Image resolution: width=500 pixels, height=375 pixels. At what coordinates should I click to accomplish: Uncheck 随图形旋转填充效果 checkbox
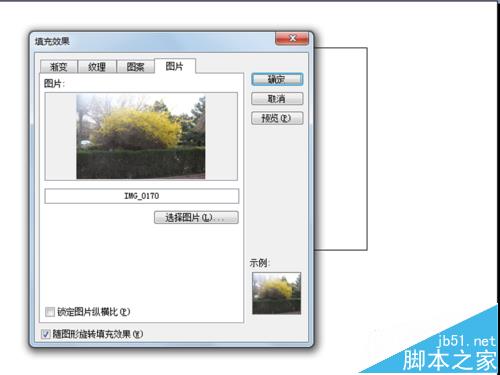point(46,334)
